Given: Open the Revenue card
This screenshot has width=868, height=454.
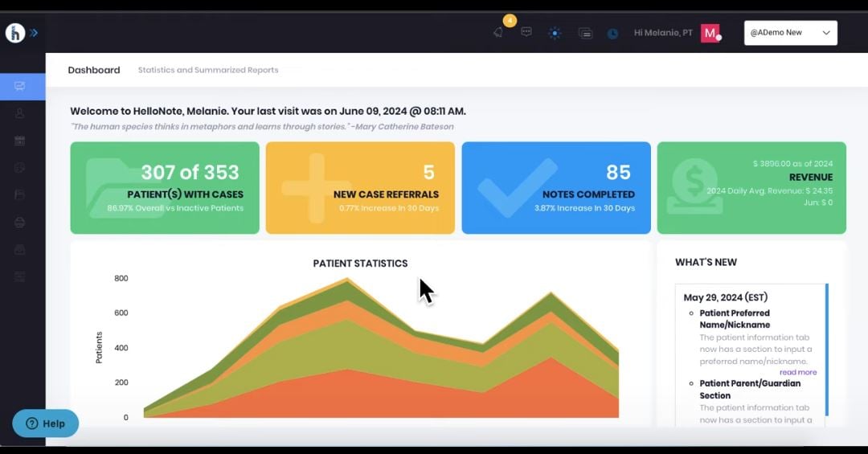Looking at the screenshot, I should 751,188.
